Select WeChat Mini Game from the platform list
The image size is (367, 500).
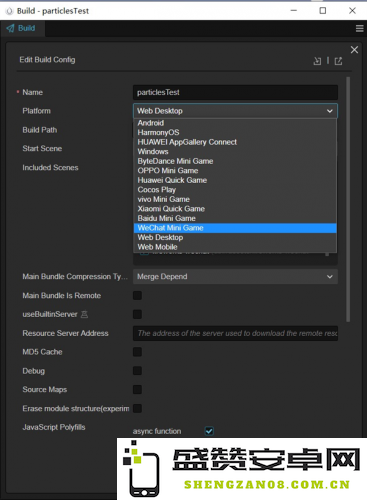pos(235,228)
